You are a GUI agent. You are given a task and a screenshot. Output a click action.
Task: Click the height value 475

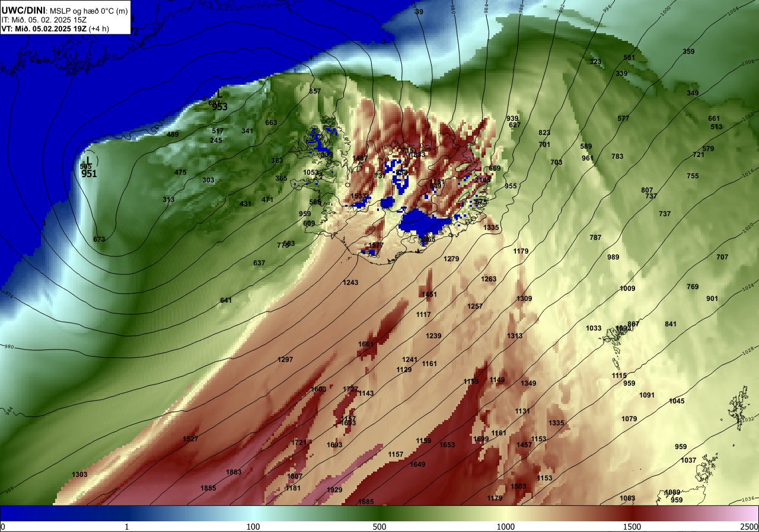180,172
